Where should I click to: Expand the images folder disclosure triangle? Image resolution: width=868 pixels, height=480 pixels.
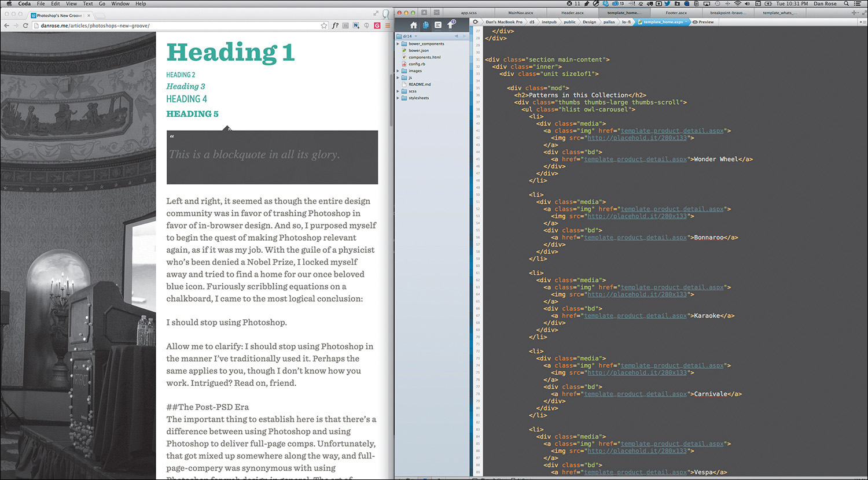[x=398, y=71]
